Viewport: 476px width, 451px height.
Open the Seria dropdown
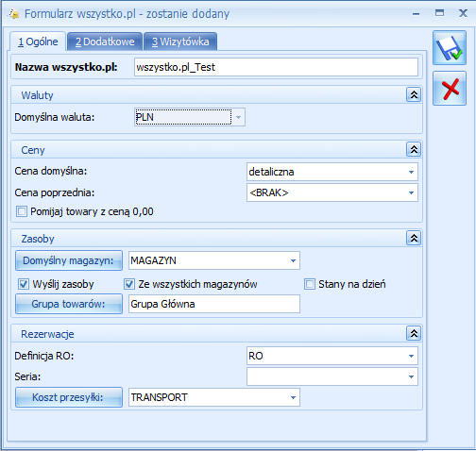[411, 376]
